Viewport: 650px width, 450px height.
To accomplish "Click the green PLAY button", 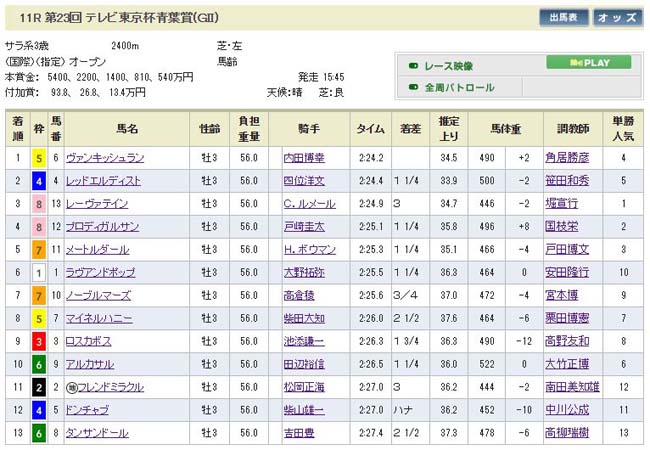I will pos(588,62).
